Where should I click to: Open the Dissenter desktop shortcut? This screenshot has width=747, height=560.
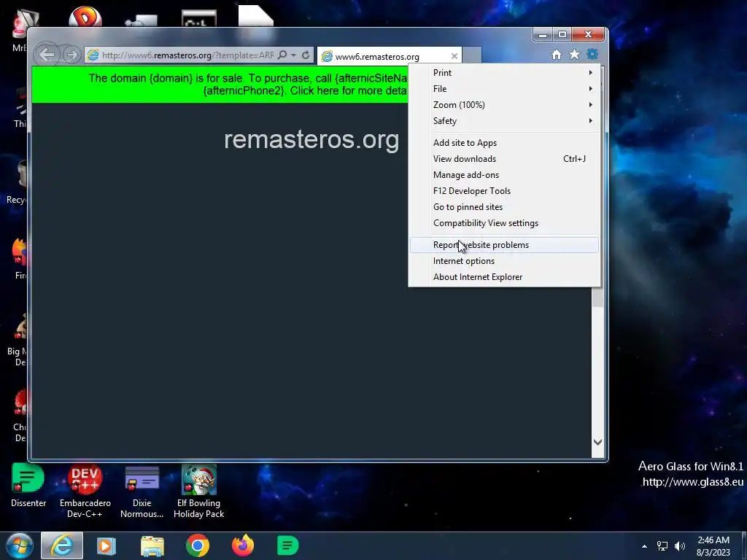click(x=28, y=486)
